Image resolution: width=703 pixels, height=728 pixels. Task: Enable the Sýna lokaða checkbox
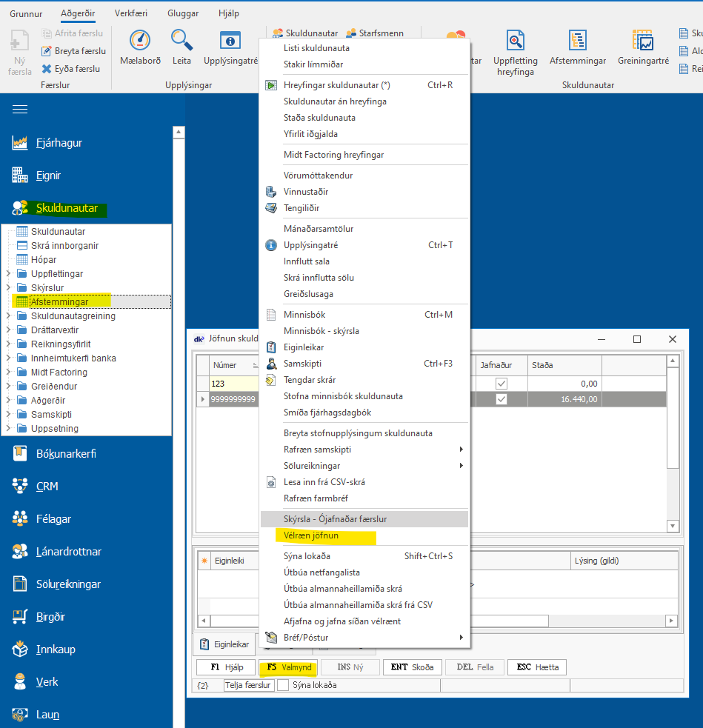click(x=283, y=685)
